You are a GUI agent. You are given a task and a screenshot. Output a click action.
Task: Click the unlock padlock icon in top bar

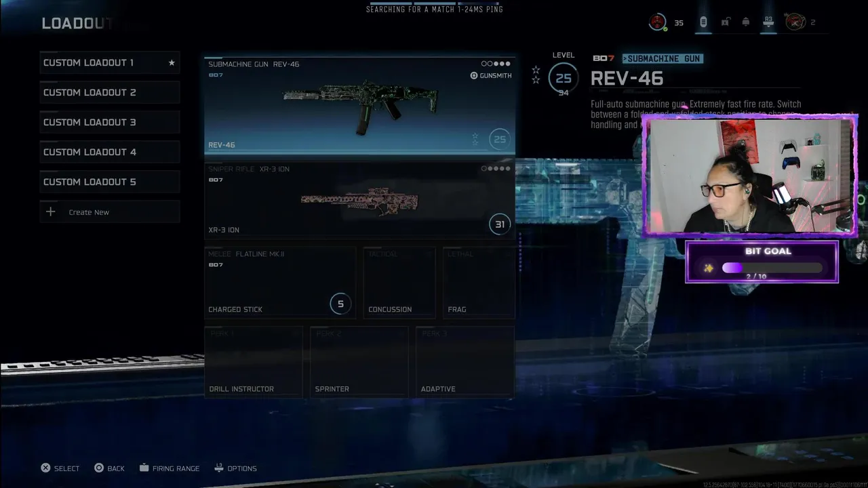[x=725, y=22]
